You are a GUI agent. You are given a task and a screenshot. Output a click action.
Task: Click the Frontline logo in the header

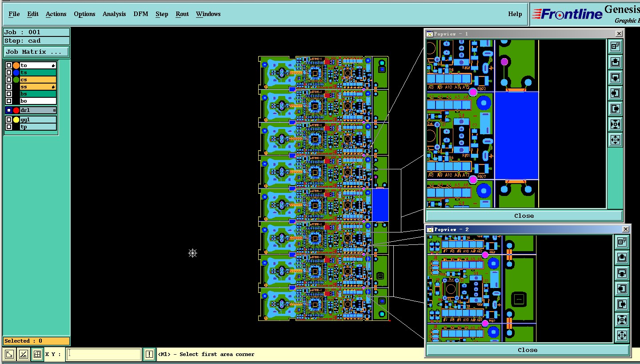coord(568,14)
